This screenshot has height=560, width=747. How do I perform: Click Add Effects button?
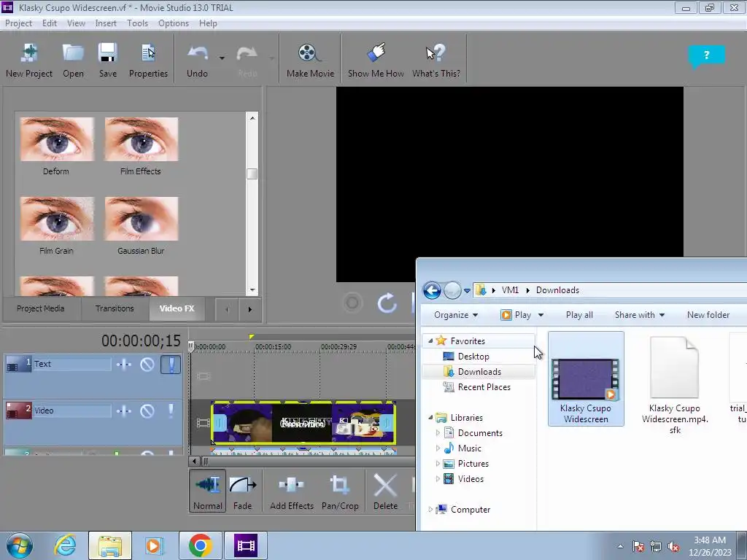(292, 491)
